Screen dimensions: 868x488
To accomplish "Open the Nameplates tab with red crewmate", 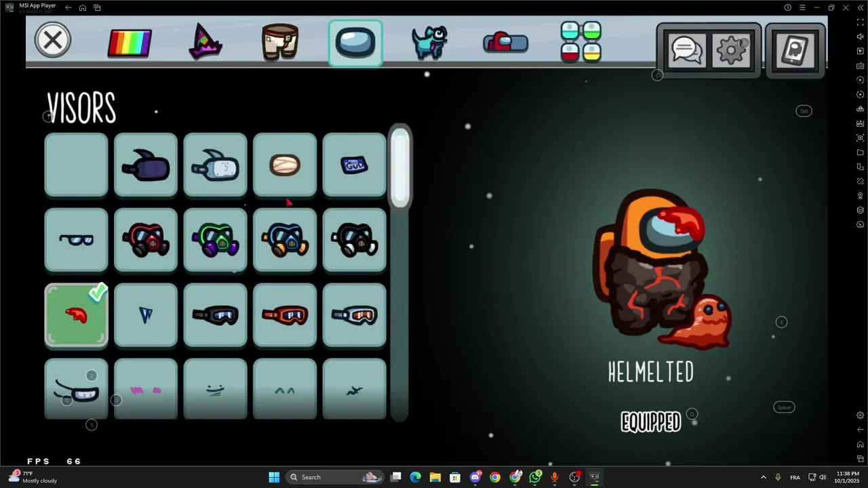I will (x=505, y=42).
